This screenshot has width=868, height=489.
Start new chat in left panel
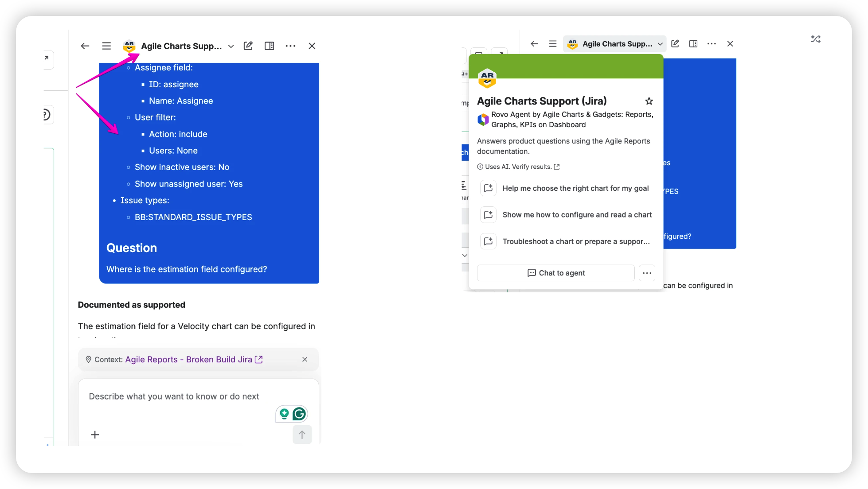248,46
